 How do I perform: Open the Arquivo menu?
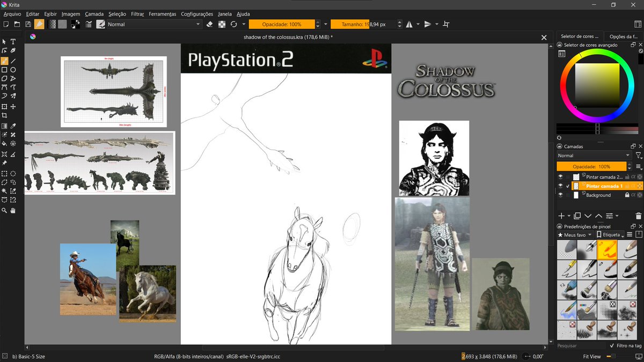click(12, 14)
